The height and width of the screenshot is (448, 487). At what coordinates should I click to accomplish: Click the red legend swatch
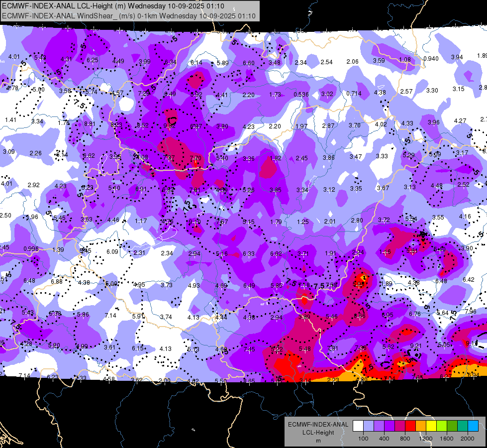[x=410, y=426]
